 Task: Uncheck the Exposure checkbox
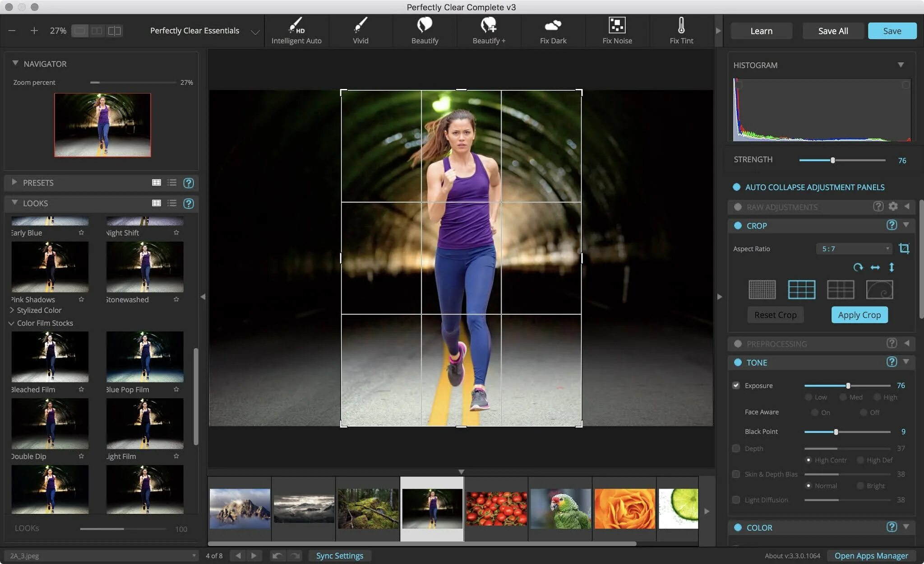tap(736, 385)
